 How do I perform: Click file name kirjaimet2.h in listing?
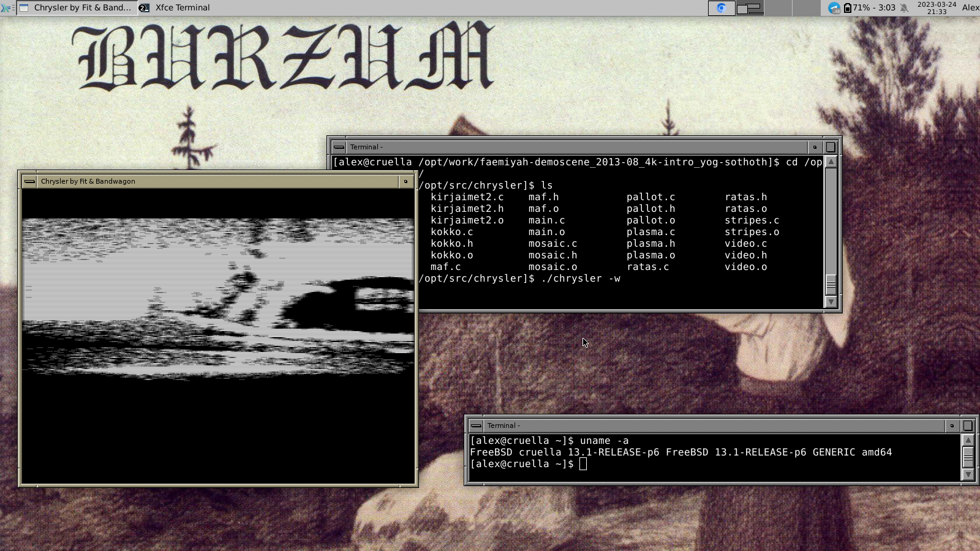[467, 209]
